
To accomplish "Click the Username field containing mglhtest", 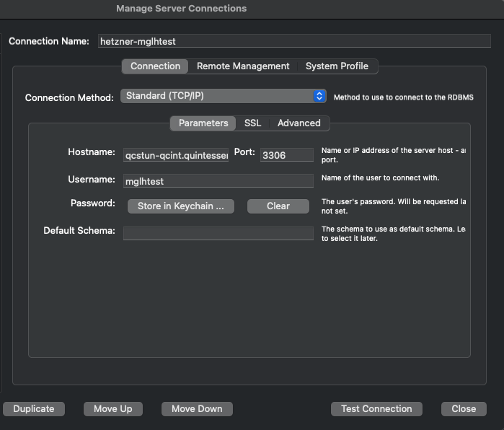I will pyautogui.click(x=218, y=181).
